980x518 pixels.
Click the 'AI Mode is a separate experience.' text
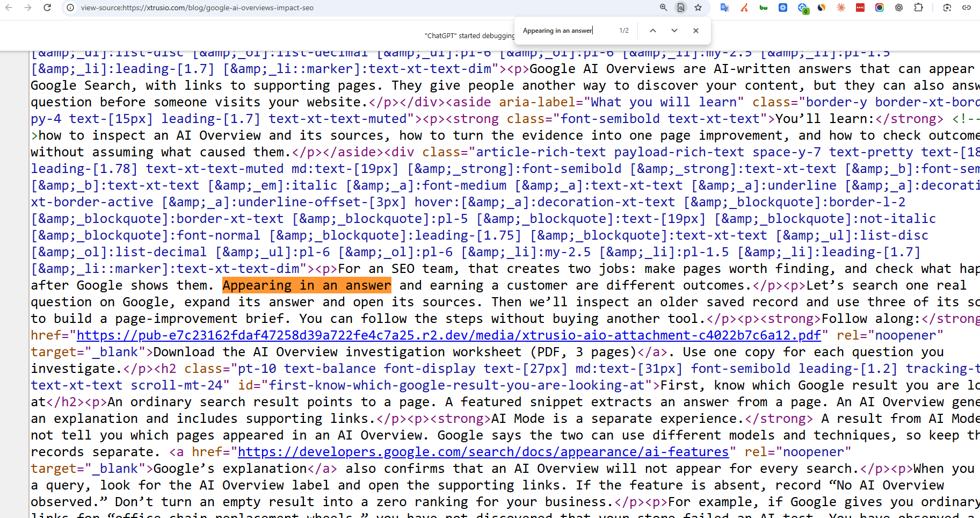[x=618, y=419]
